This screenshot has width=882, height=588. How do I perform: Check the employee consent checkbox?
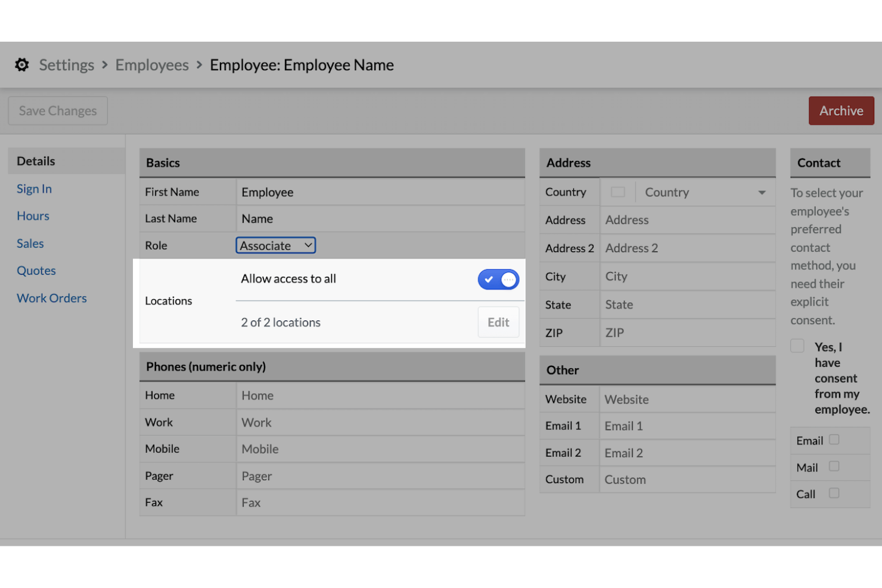(797, 346)
